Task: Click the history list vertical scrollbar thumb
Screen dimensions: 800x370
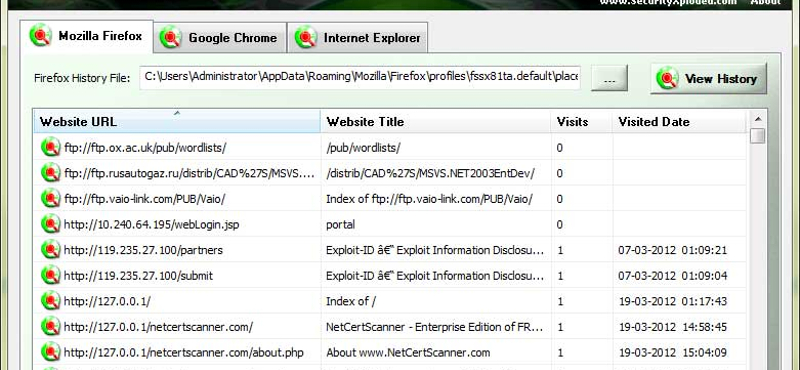Action: click(758, 136)
